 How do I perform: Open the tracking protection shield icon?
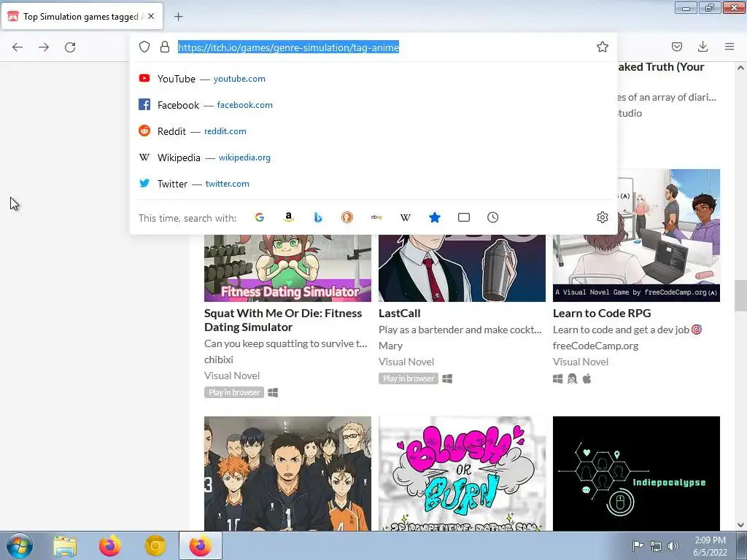[x=144, y=47]
